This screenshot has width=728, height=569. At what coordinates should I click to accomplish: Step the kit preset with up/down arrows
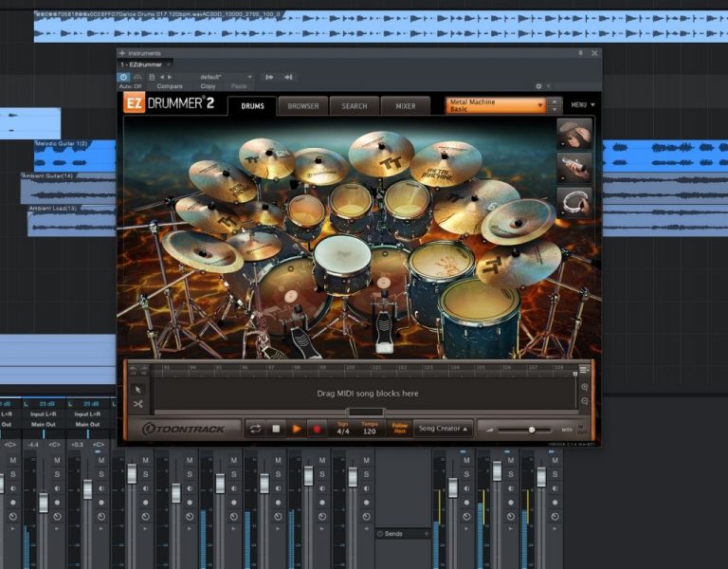pyautogui.click(x=555, y=105)
